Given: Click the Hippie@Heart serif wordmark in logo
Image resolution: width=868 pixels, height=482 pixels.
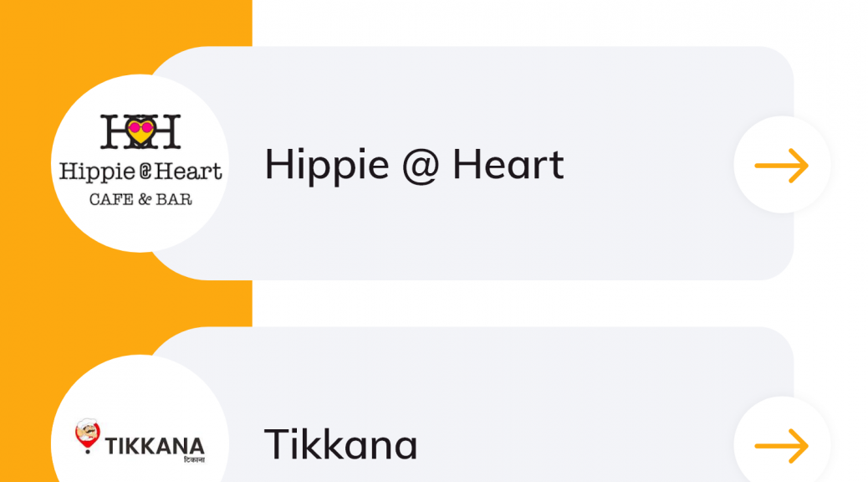Looking at the screenshot, I should click(140, 172).
